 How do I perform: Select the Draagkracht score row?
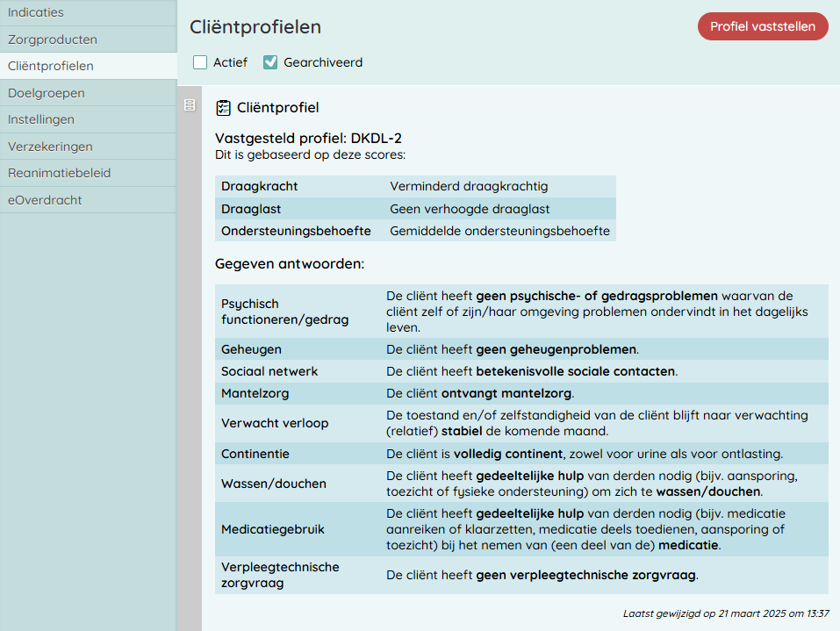tap(415, 186)
